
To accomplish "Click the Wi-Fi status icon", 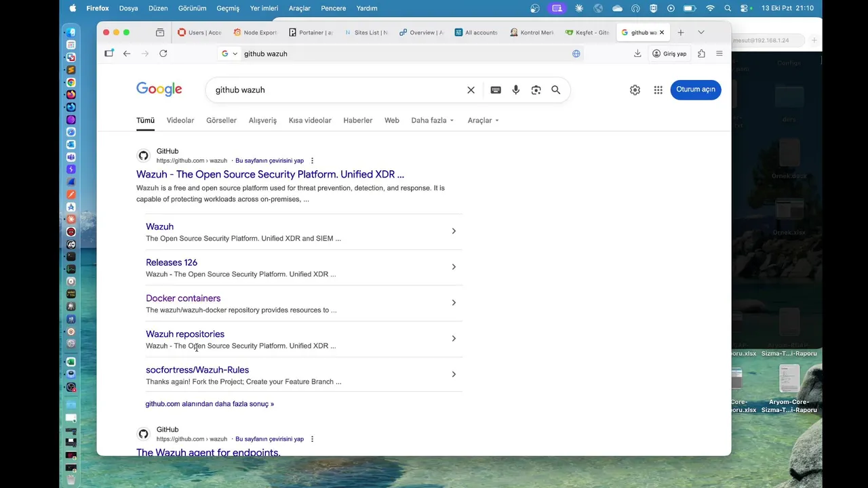I will (710, 8).
